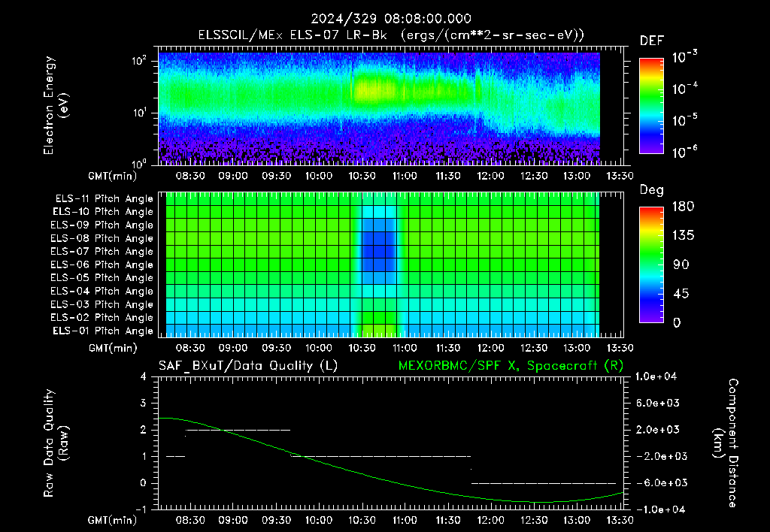Select the SAF_BXuT/Data Quality (L) legend
This screenshot has width=770, height=532.
248,366
